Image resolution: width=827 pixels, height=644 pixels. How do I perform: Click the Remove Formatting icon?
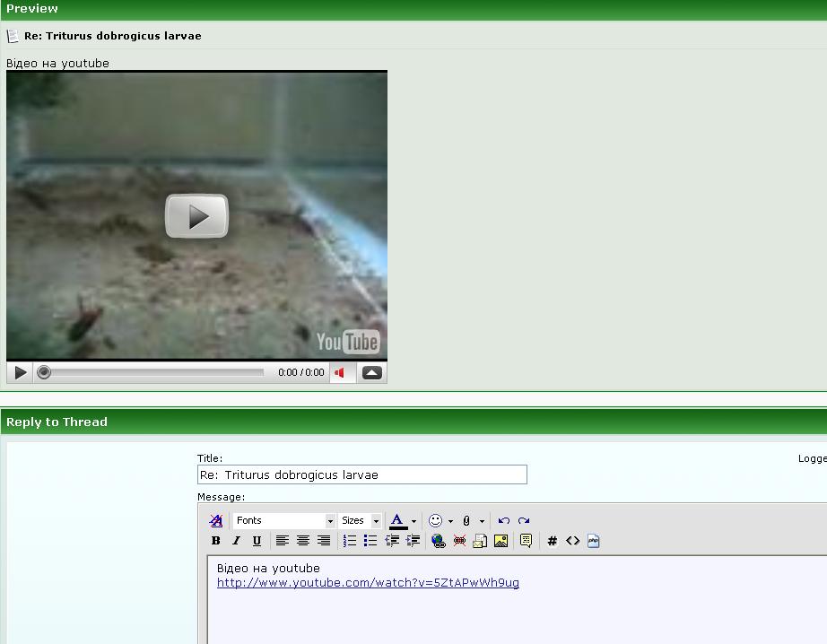pyautogui.click(x=215, y=520)
